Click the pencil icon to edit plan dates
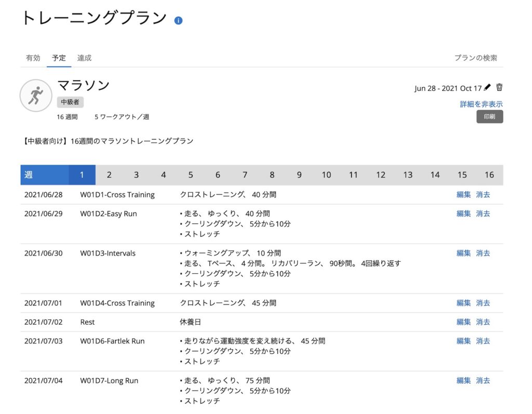Viewport: 532px width, 414px height. [x=487, y=88]
